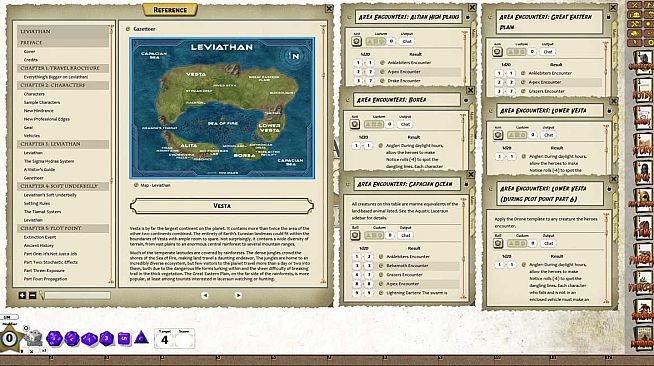
Task: Go to next reference page arrow
Action: click(238, 295)
